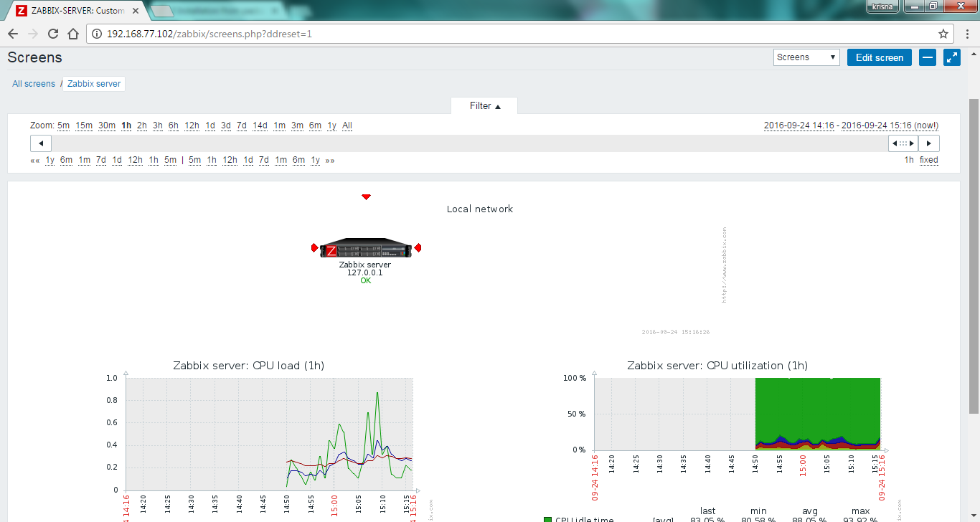The width and height of the screenshot is (980, 522).
Task: Click the browser forward arrow
Action: pos(33,34)
